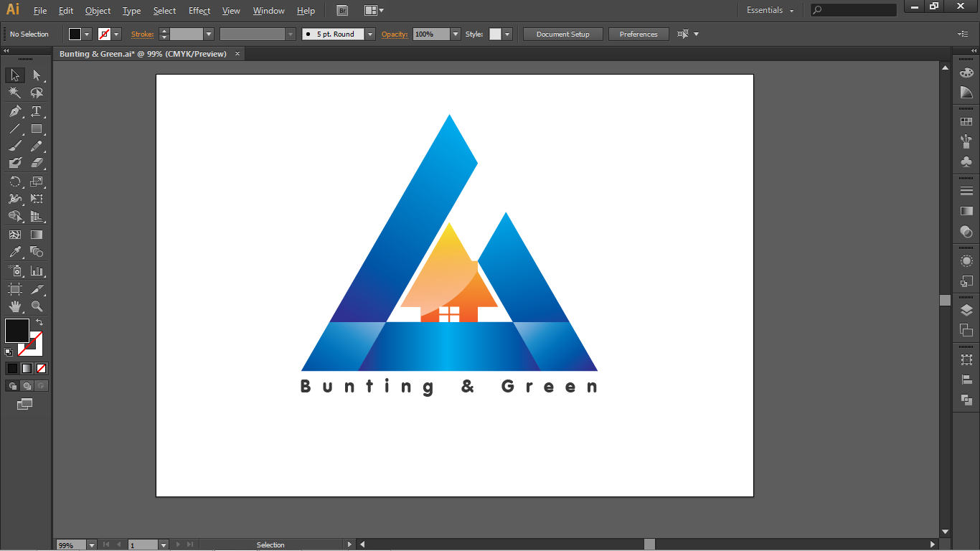Expand the Opacity dropdown
The image size is (980, 551).
click(455, 34)
